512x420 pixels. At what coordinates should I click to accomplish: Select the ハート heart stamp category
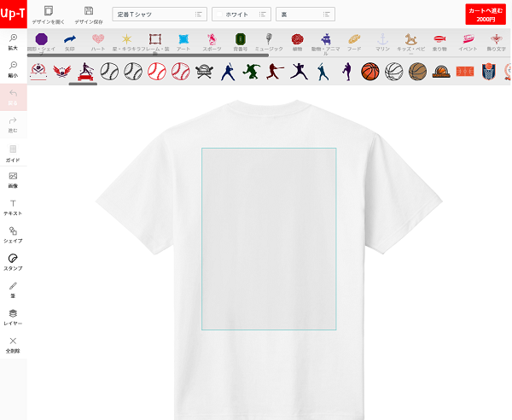(x=98, y=42)
